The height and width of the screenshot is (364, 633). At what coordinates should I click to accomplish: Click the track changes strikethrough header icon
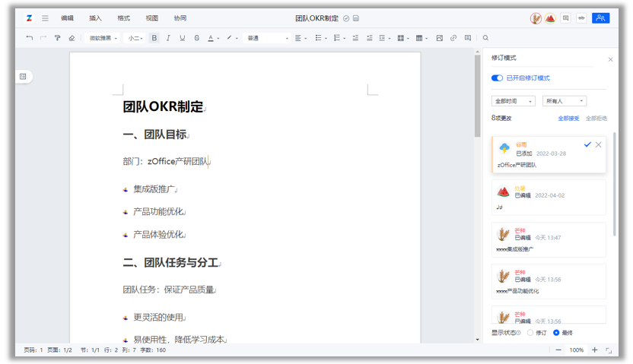tap(581, 18)
